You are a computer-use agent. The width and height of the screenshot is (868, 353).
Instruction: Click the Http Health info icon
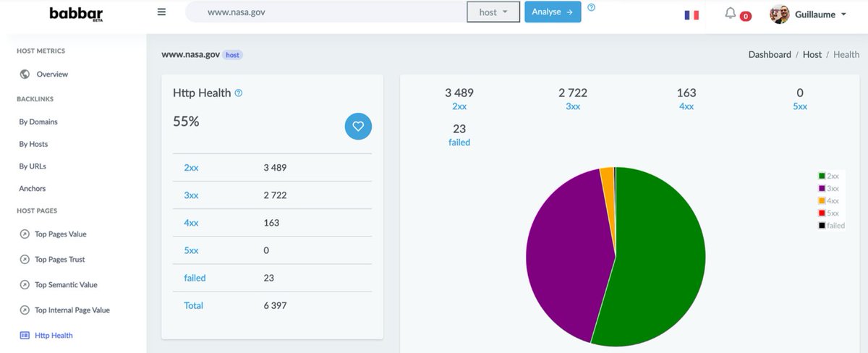pyautogui.click(x=239, y=93)
